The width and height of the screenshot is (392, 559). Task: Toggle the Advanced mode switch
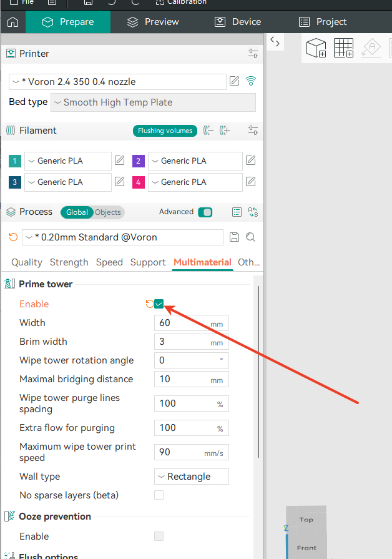click(205, 212)
